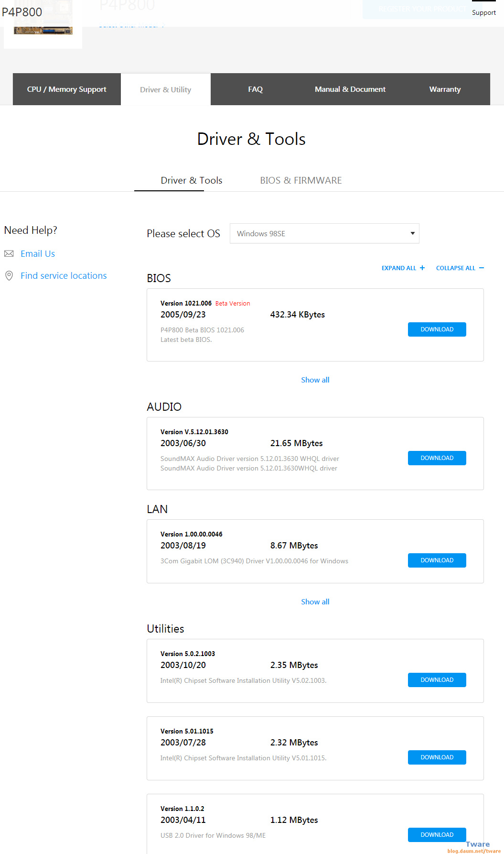
Task: Click 'USB 2.0 Driver for Windows 98/ME' description
Action: click(213, 835)
